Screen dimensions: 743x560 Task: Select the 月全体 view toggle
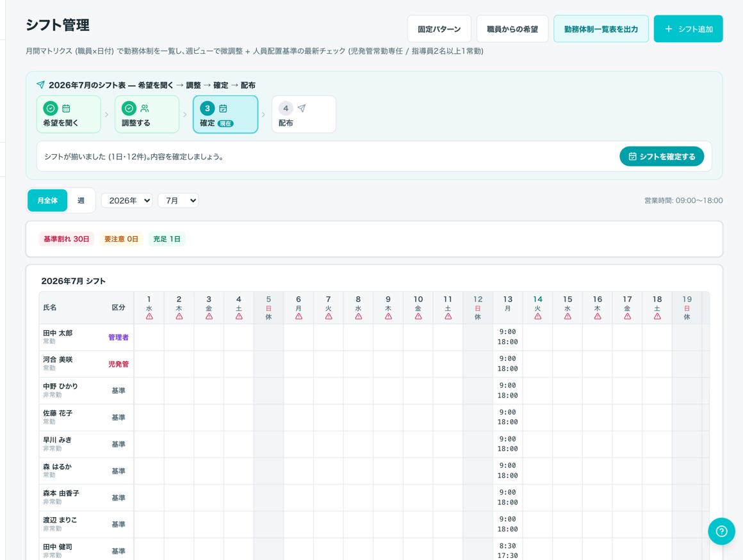click(x=47, y=201)
